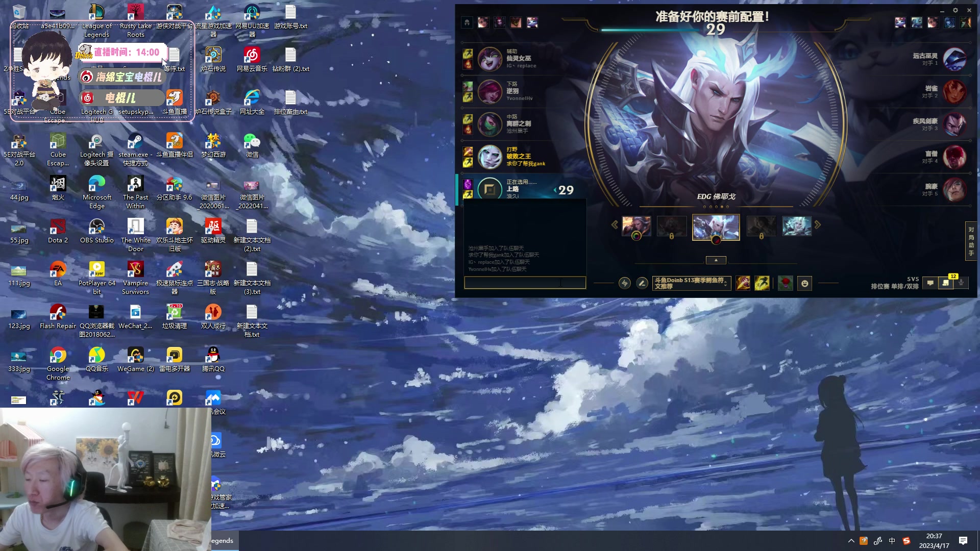Image resolution: width=980 pixels, height=551 pixels.
Task: Open PotPlayer 64 bit desktop shortcut
Action: [96, 278]
